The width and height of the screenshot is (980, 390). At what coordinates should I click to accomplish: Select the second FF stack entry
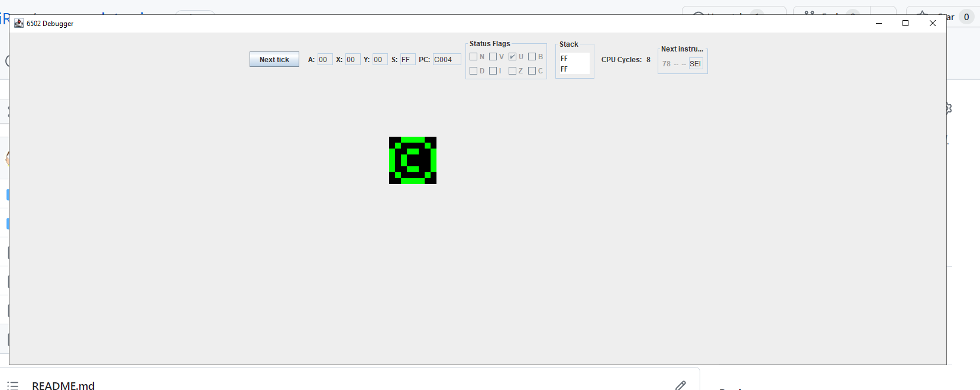click(x=574, y=69)
